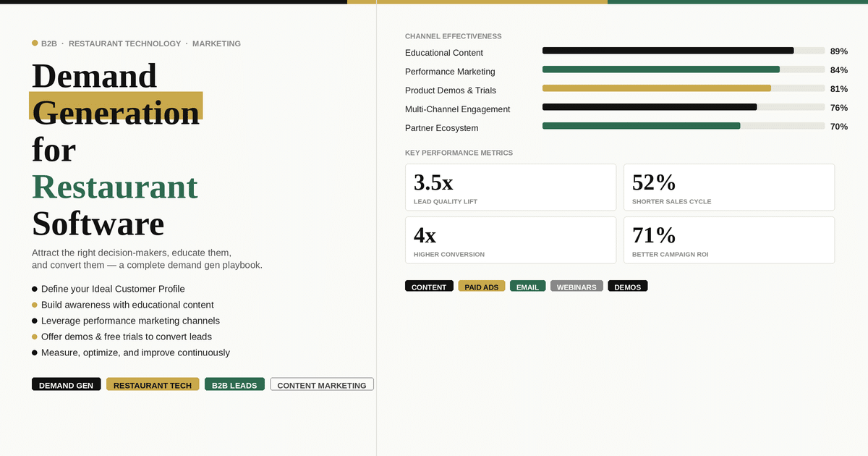Click the bullet beside Define your Ideal Customer Profile
Image resolution: width=868 pixels, height=456 pixels.
35,289
